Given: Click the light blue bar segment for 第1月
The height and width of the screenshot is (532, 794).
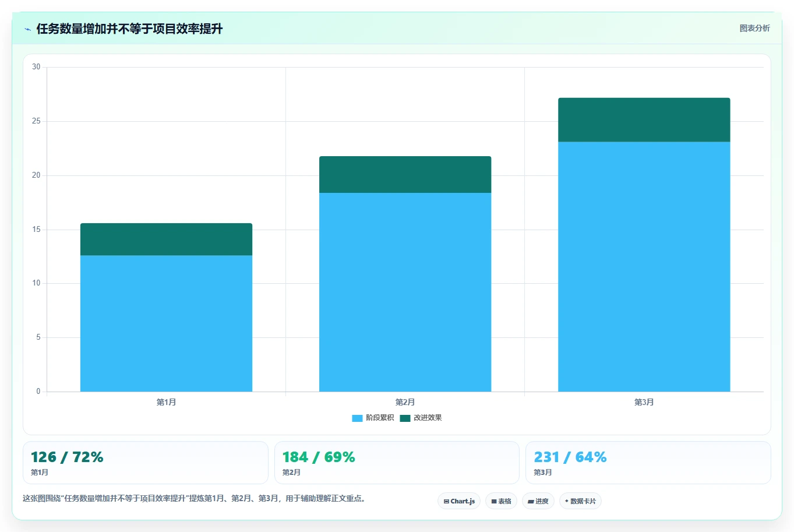Looking at the screenshot, I should [166, 323].
